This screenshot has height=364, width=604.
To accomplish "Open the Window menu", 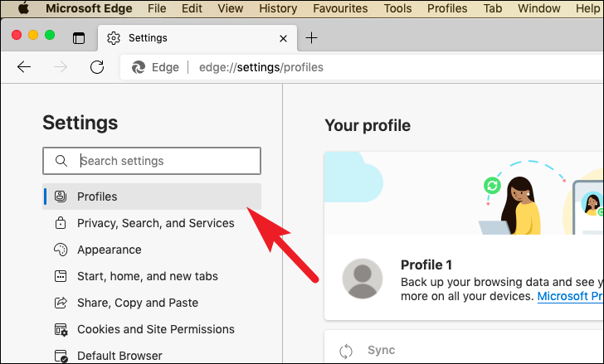I will pyautogui.click(x=539, y=8).
